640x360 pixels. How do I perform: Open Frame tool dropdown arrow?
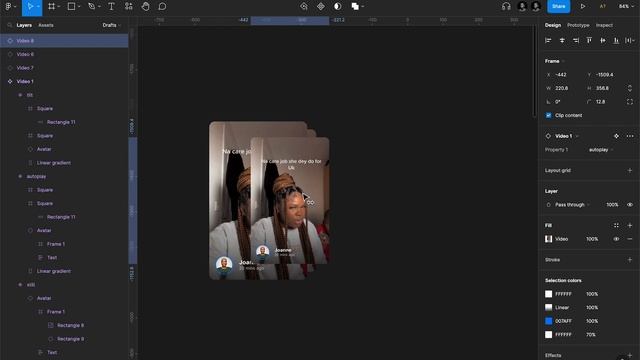pyautogui.click(x=59, y=7)
